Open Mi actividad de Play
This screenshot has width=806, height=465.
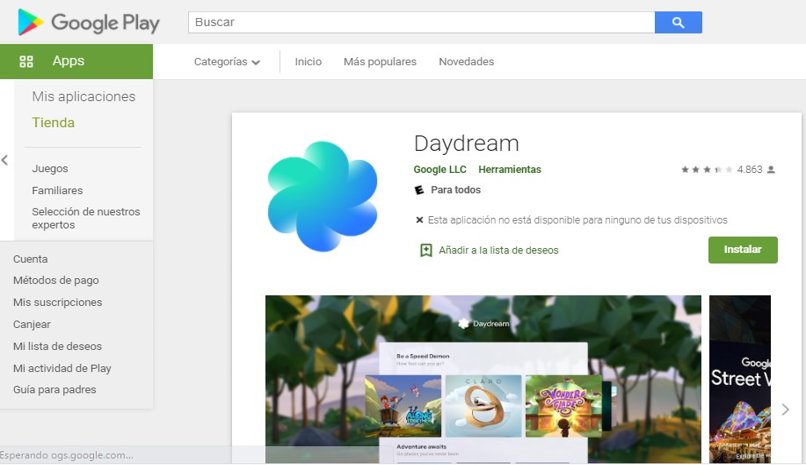pos(62,368)
